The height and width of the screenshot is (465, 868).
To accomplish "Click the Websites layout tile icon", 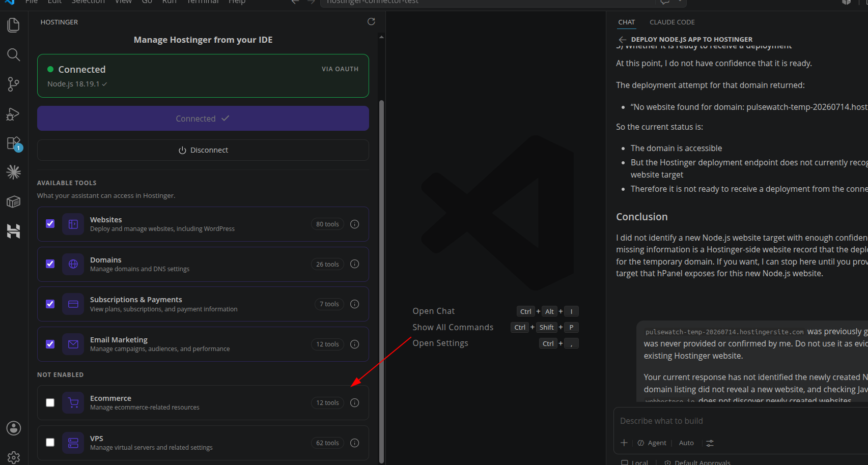I will pos(73,224).
